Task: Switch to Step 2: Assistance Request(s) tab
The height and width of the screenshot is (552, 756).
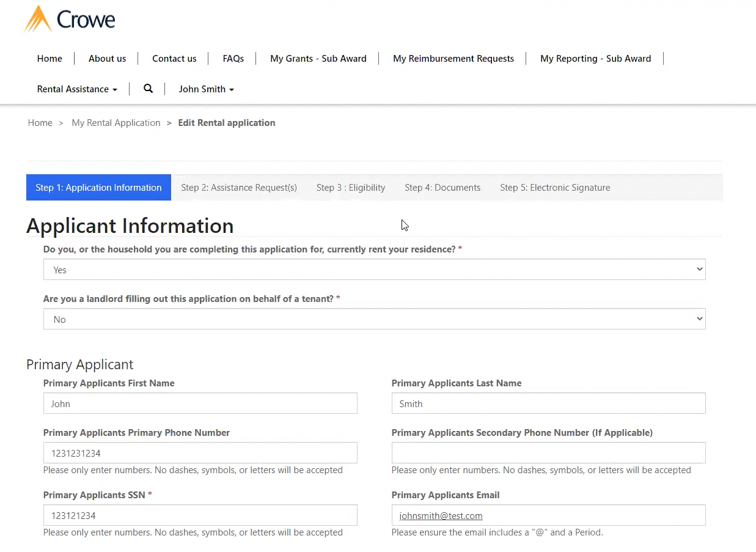Action: tap(239, 188)
